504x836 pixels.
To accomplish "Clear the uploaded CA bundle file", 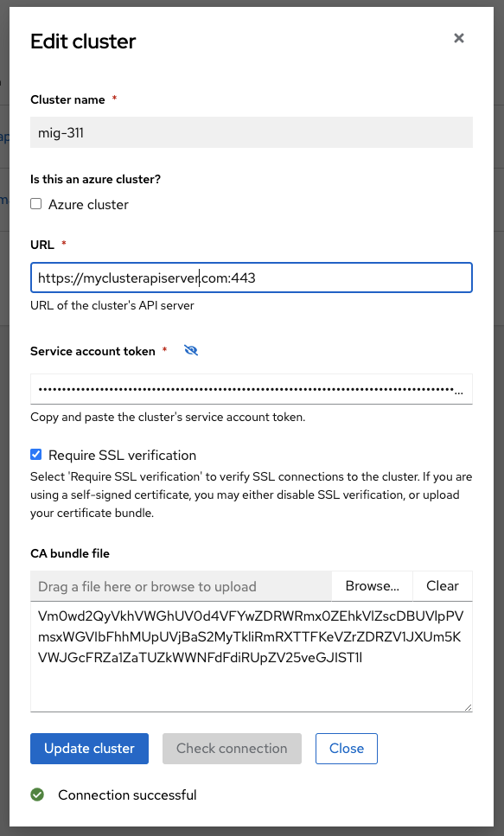I will tap(442, 585).
